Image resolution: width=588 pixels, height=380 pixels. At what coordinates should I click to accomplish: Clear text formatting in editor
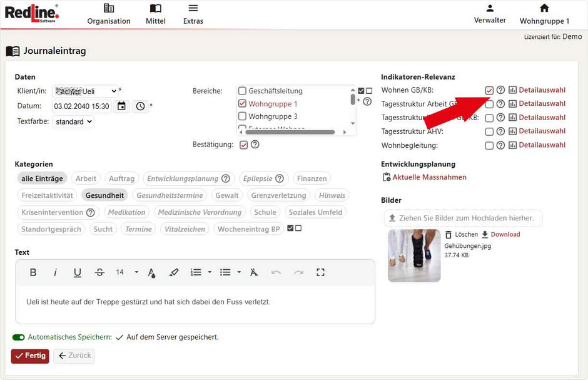tap(253, 272)
